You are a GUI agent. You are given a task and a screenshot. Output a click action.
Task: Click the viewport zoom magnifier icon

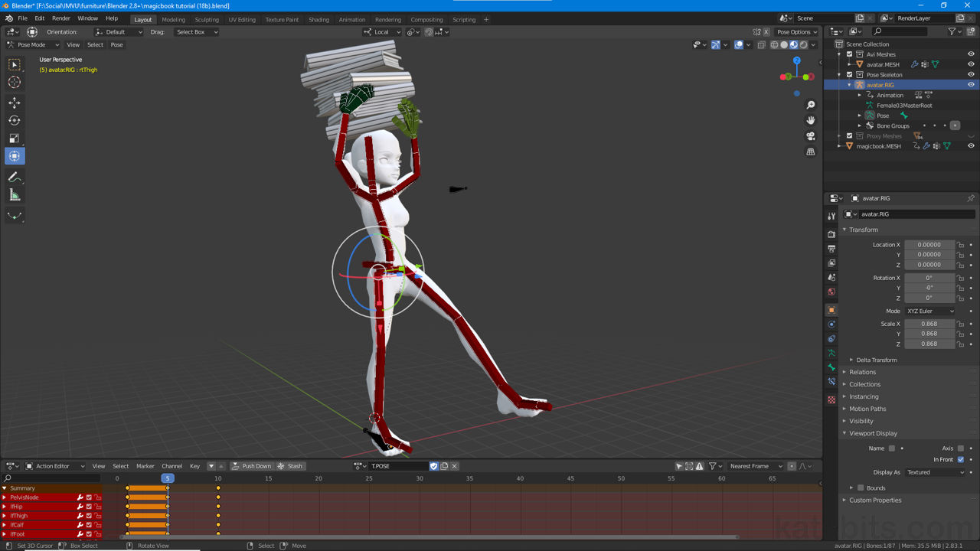tap(811, 105)
